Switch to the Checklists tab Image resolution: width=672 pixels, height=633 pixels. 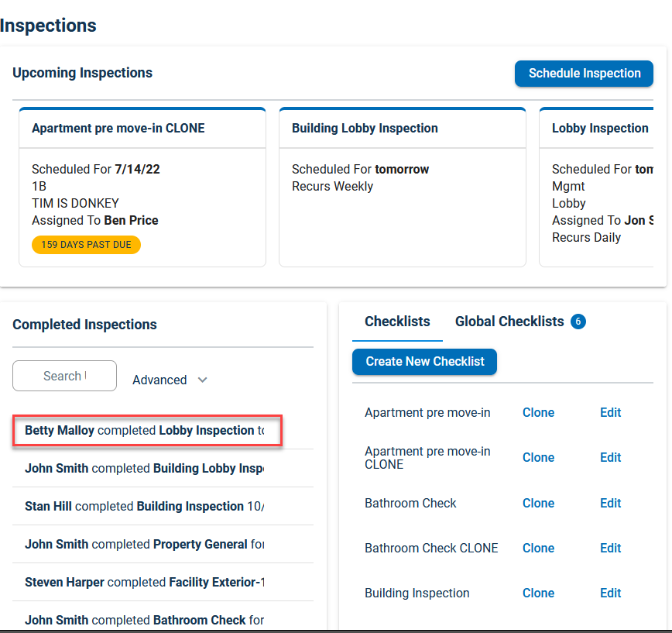[x=397, y=322]
